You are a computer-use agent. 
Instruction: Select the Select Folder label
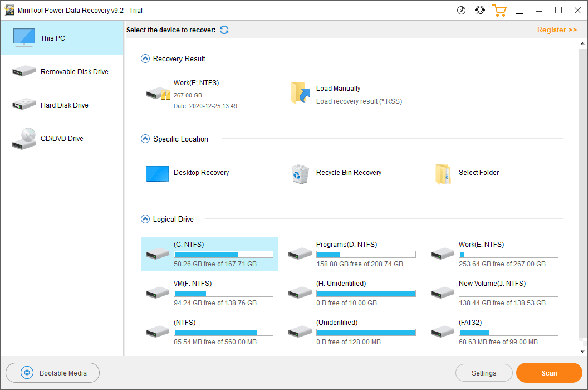478,173
